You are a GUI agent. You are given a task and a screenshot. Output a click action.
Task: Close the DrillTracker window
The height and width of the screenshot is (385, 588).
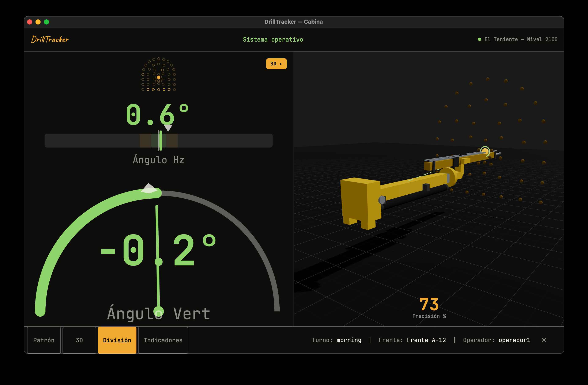tap(30, 22)
